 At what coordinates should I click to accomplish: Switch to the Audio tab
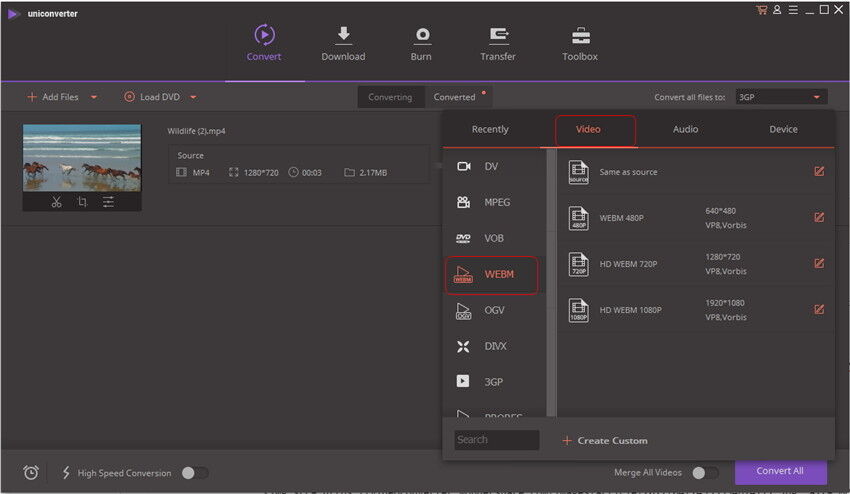[685, 129]
